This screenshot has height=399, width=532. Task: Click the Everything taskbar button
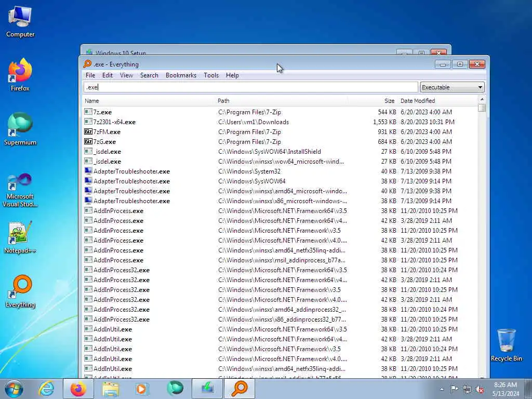(240, 389)
